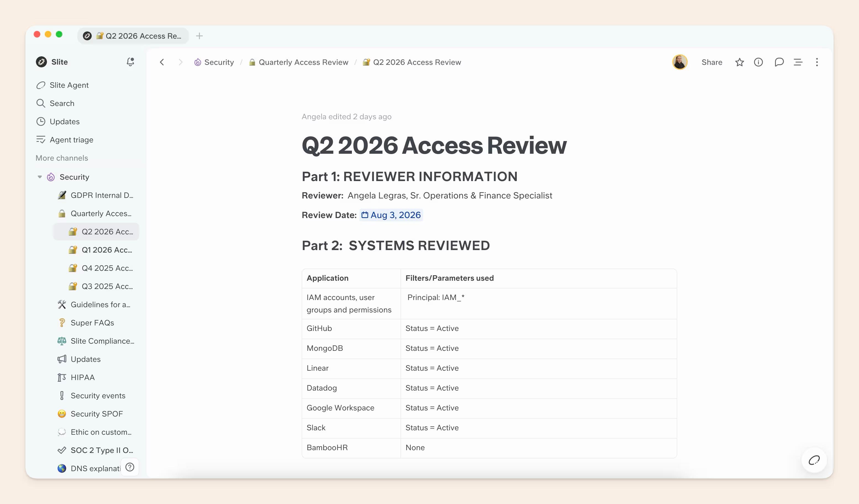Click the new tab plus button
Viewport: 859px width, 504px height.
[199, 36]
